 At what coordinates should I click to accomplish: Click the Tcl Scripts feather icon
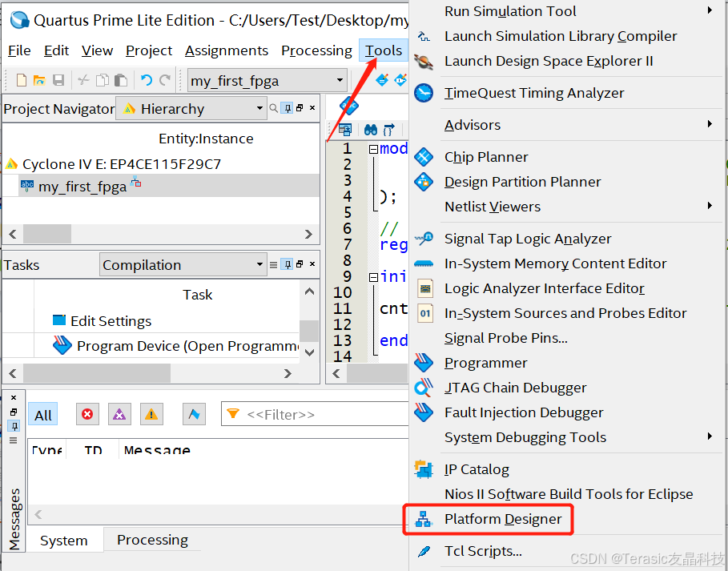424,551
